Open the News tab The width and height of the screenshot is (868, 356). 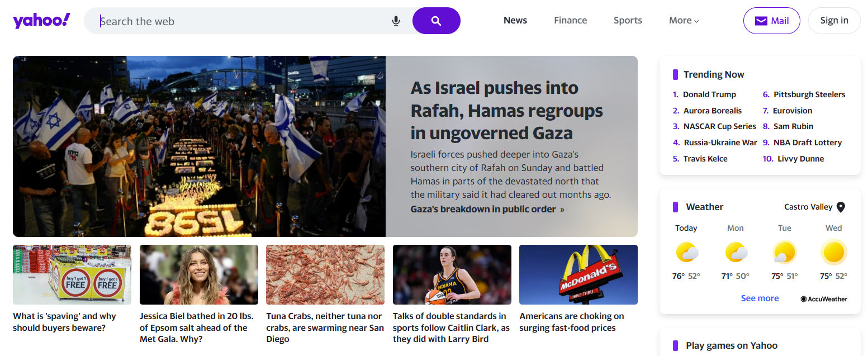point(515,21)
